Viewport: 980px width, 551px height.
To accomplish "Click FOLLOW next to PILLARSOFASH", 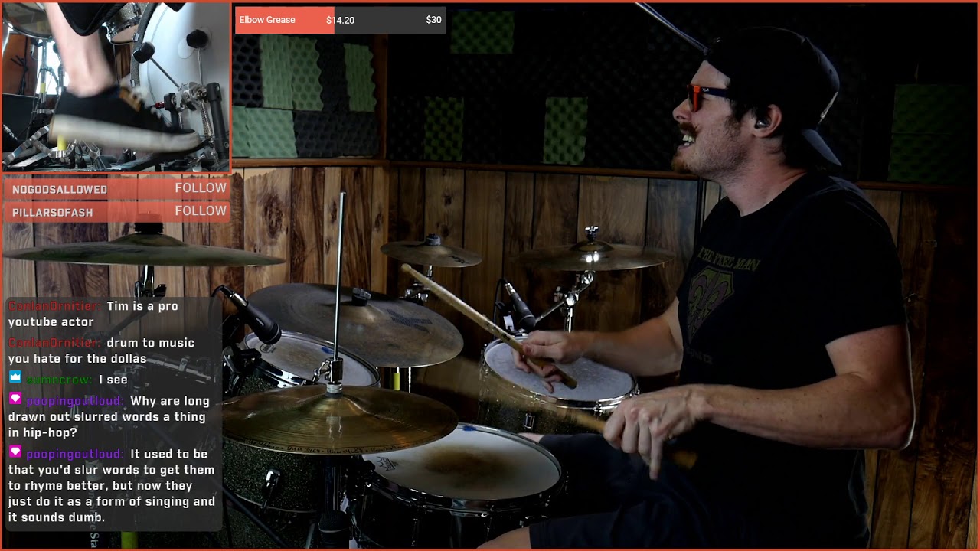I will click(x=201, y=211).
